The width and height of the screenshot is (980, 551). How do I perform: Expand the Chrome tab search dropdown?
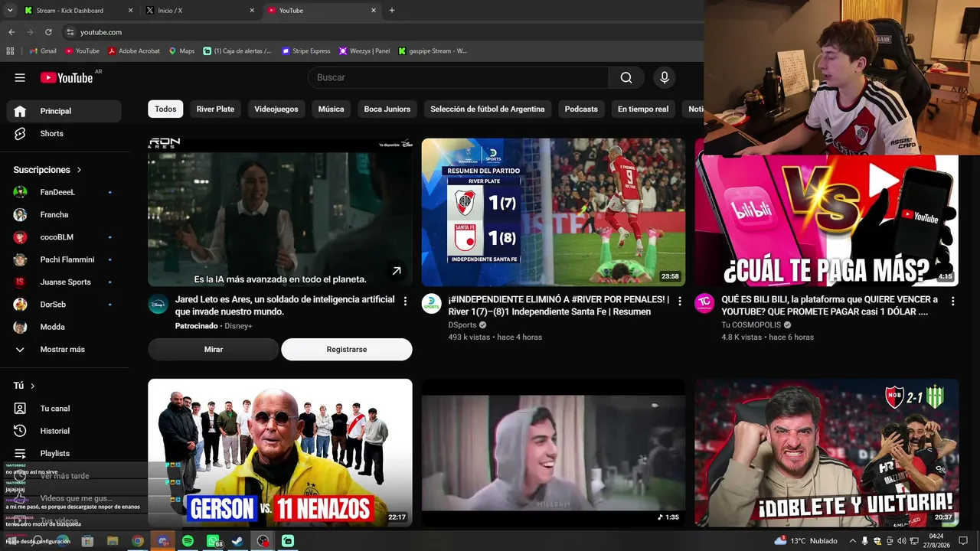[x=10, y=11]
